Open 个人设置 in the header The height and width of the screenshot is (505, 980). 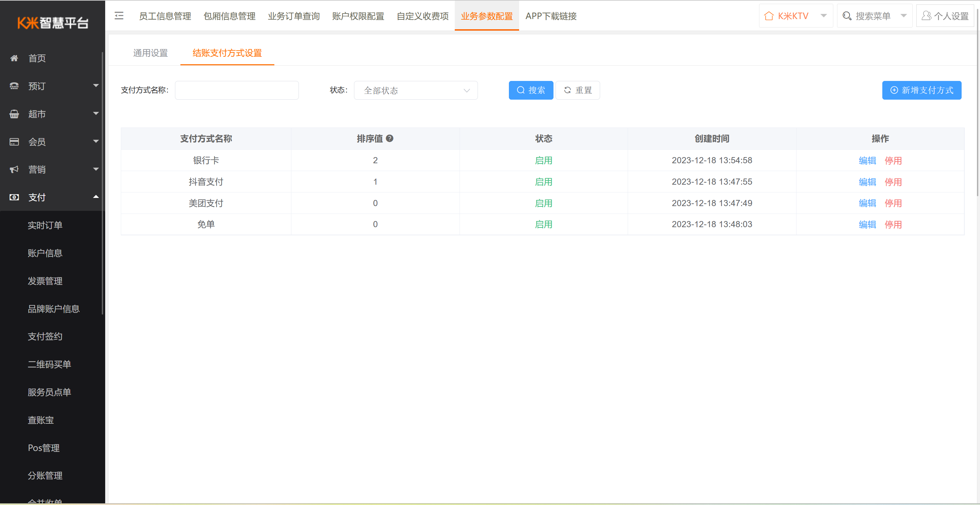click(x=945, y=16)
